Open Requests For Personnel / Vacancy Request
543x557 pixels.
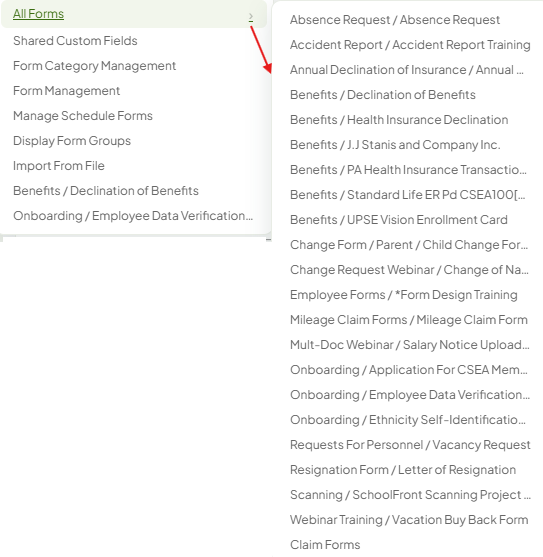(x=410, y=445)
